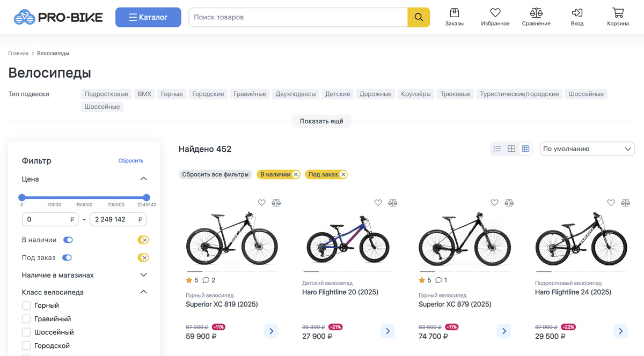The image size is (644, 356).
Task: Click the yellow search magnifier button
Action: point(419,17)
